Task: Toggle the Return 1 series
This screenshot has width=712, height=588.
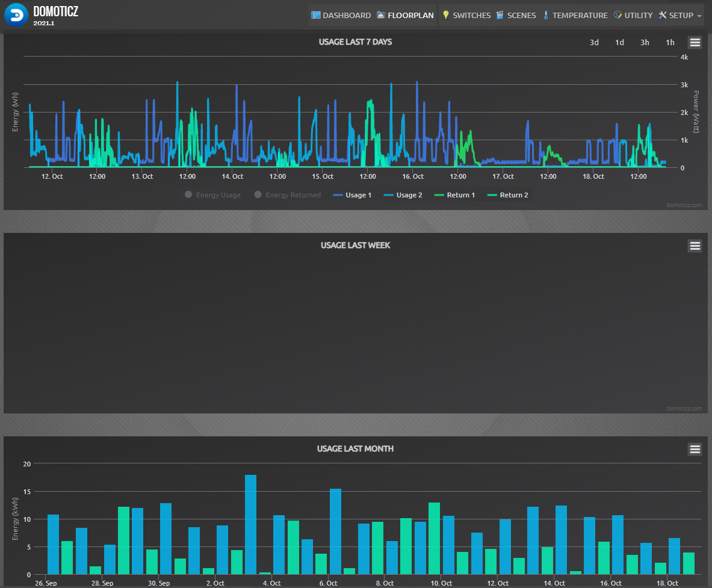Action: 454,195
